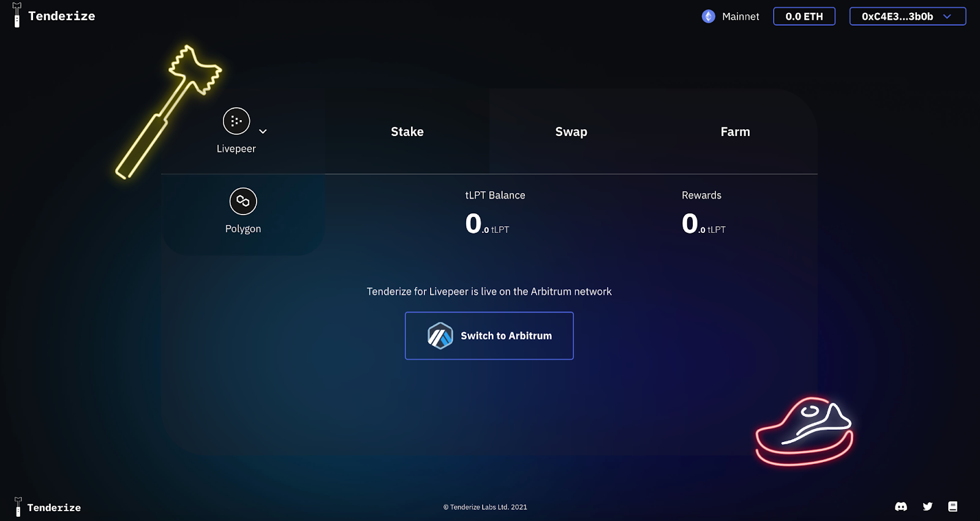Expand the protocol selector chevron beside Livepeer
Image resolution: width=980 pixels, height=521 pixels.
pos(263,131)
